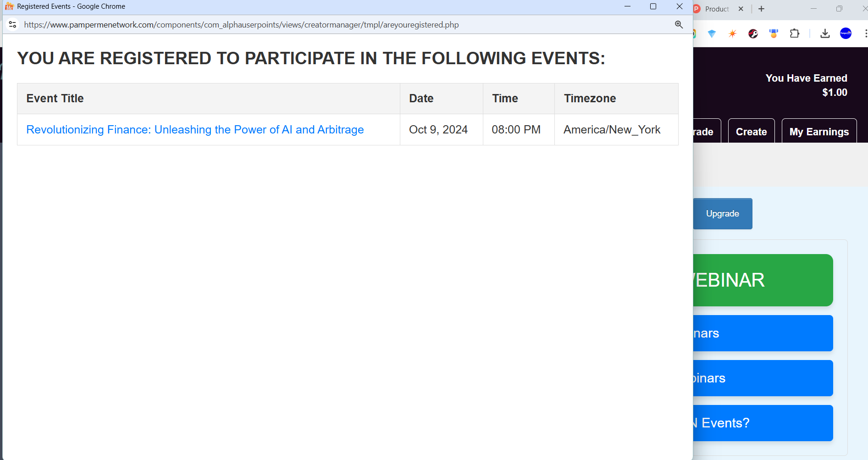Click the orange starburst extension icon

(732, 33)
